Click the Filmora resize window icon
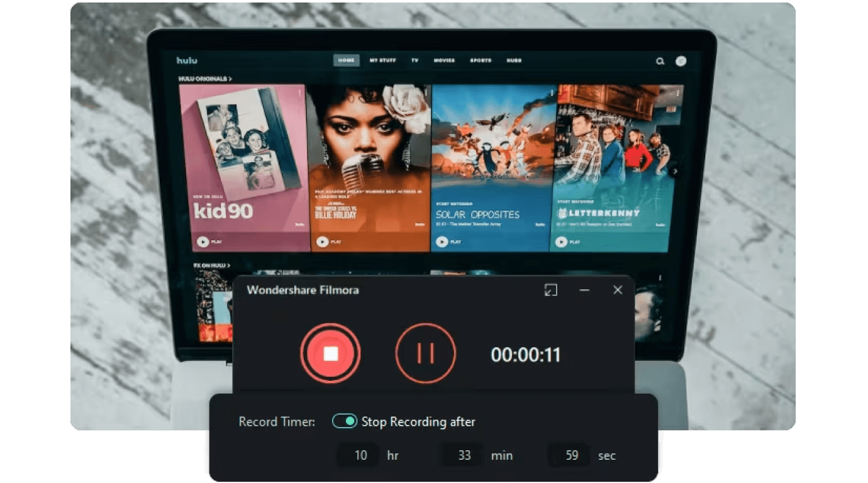This screenshot has height=483, width=868. 550,290
